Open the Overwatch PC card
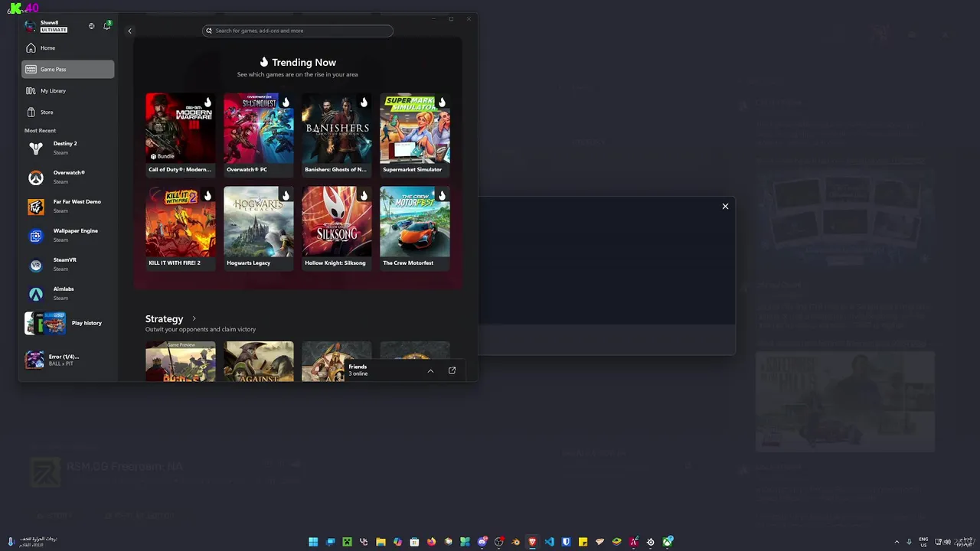980x551 pixels. click(x=259, y=135)
